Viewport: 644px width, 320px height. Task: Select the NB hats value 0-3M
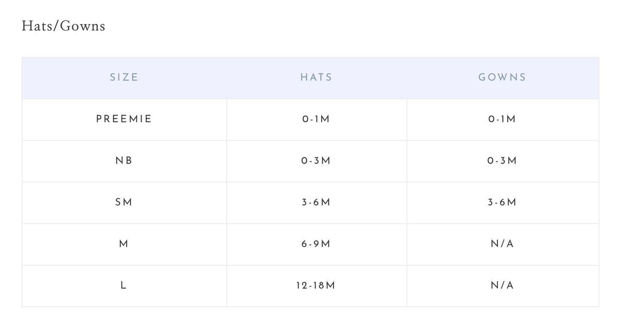[316, 161]
